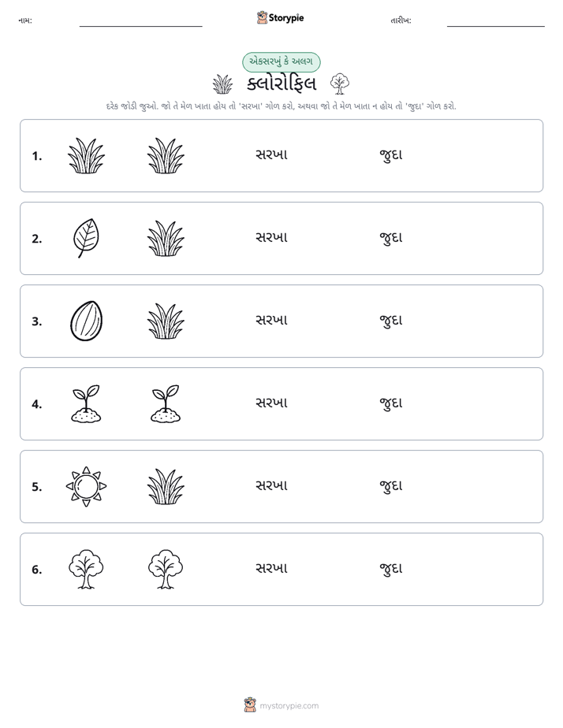Click the leaf icon in row 2
The width and height of the screenshot is (563, 728).
pyautogui.click(x=87, y=238)
